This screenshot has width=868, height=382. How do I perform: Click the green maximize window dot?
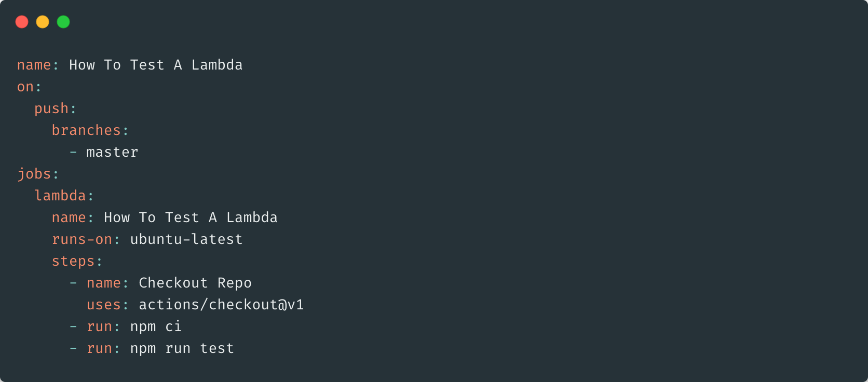click(x=63, y=22)
